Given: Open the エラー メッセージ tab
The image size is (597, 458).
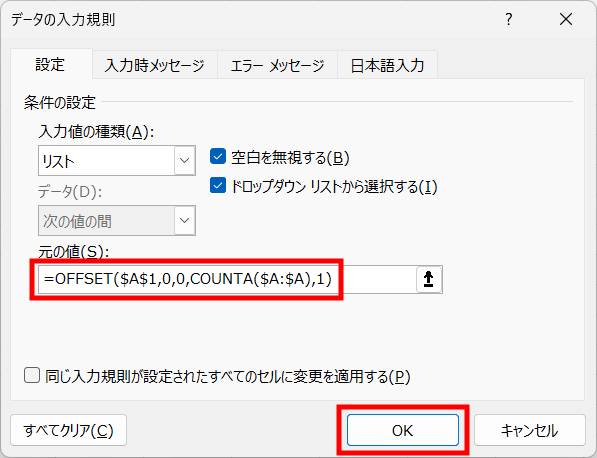Looking at the screenshot, I should [x=278, y=65].
